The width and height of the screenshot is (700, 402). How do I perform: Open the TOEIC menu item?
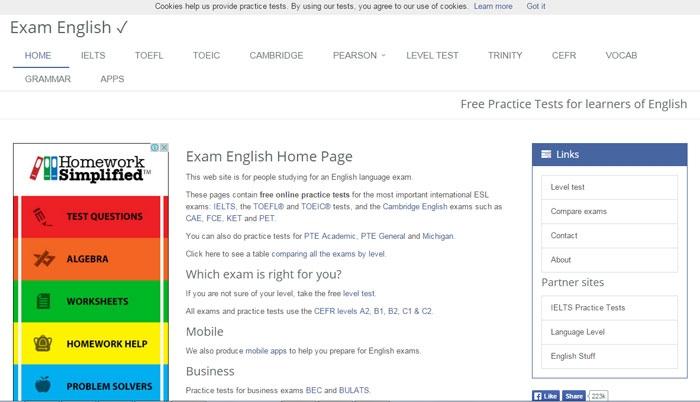click(x=206, y=55)
